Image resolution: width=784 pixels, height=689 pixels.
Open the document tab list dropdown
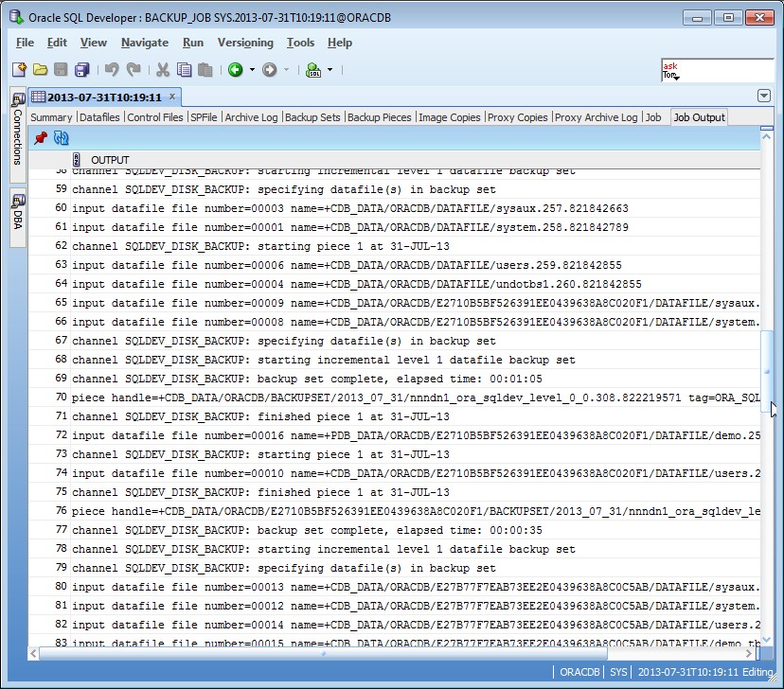pos(763,96)
